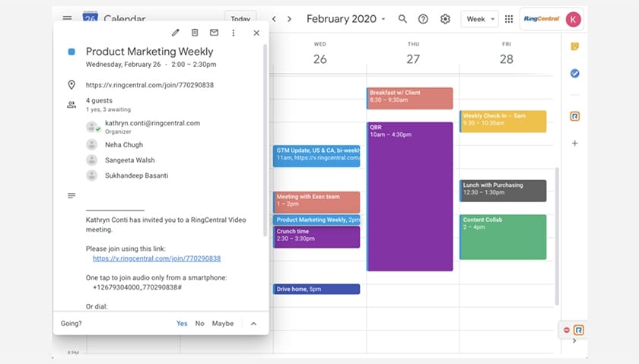Respond Yes to the invitation
This screenshot has width=639, height=364.
(182, 323)
